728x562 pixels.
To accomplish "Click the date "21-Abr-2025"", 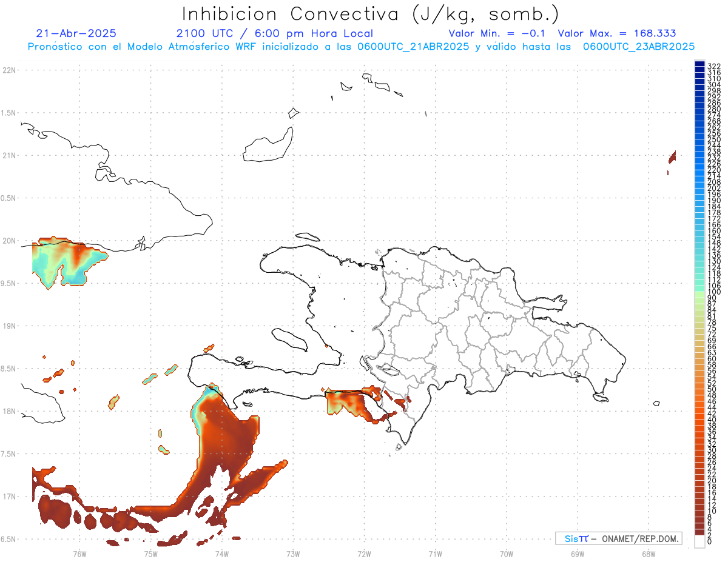I will (x=76, y=33).
